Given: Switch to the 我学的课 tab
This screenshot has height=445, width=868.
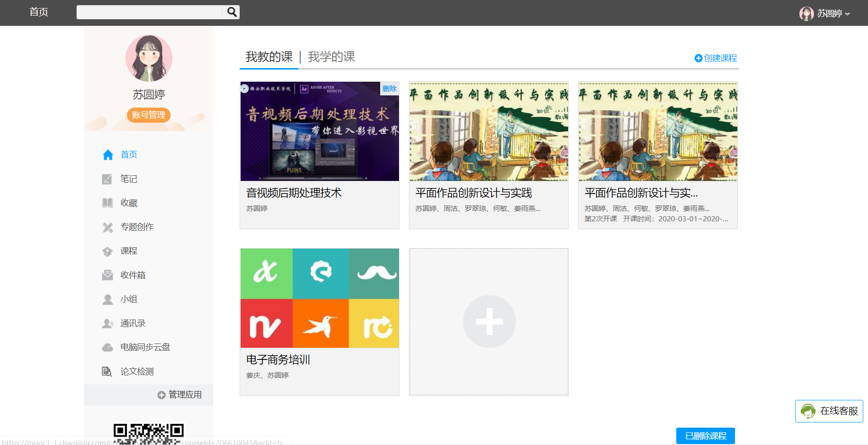Looking at the screenshot, I should [x=331, y=57].
